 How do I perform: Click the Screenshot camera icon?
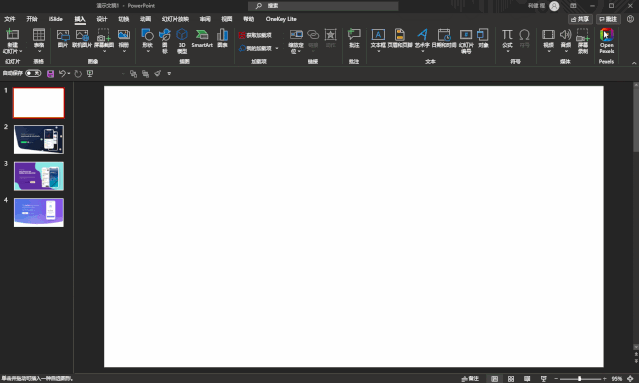click(x=104, y=35)
